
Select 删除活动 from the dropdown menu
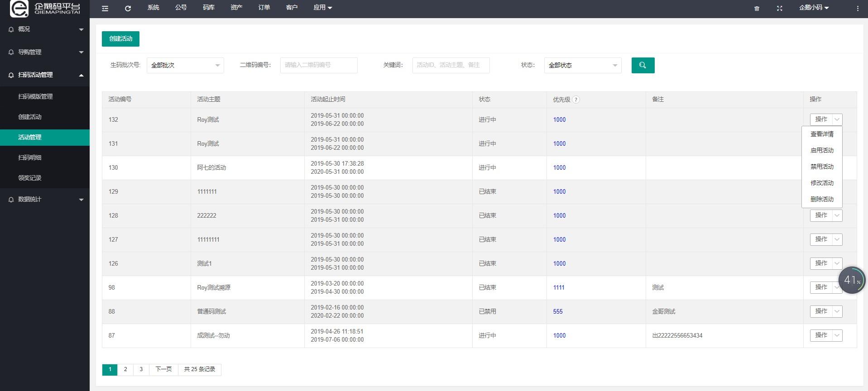pyautogui.click(x=822, y=199)
